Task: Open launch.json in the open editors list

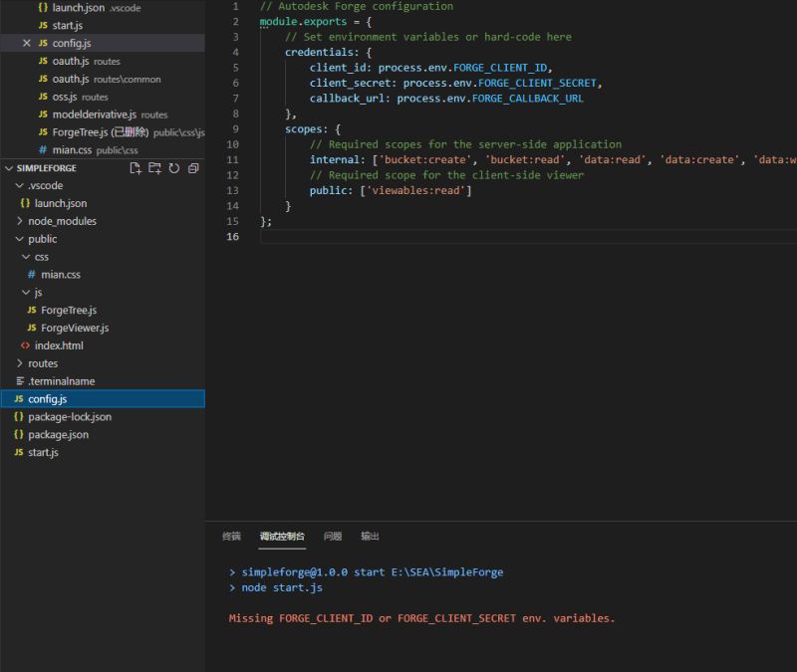Action: tap(103, 8)
